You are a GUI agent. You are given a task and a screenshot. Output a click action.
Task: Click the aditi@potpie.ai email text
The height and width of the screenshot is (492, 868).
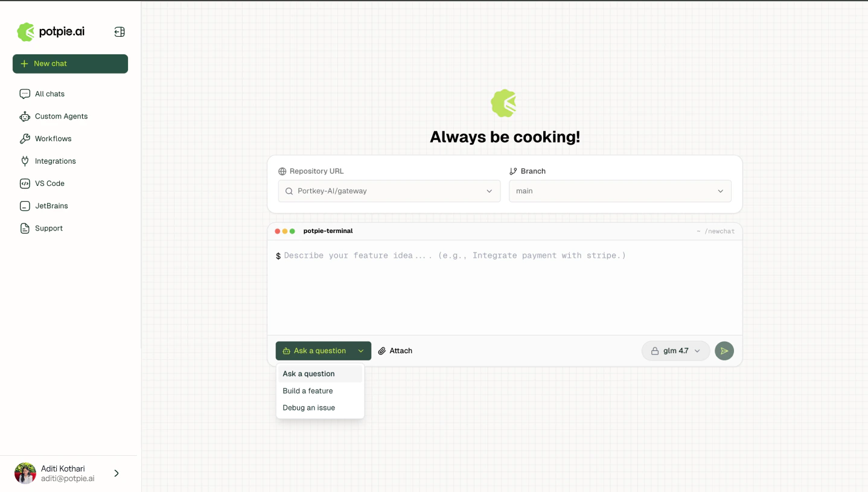(68, 479)
